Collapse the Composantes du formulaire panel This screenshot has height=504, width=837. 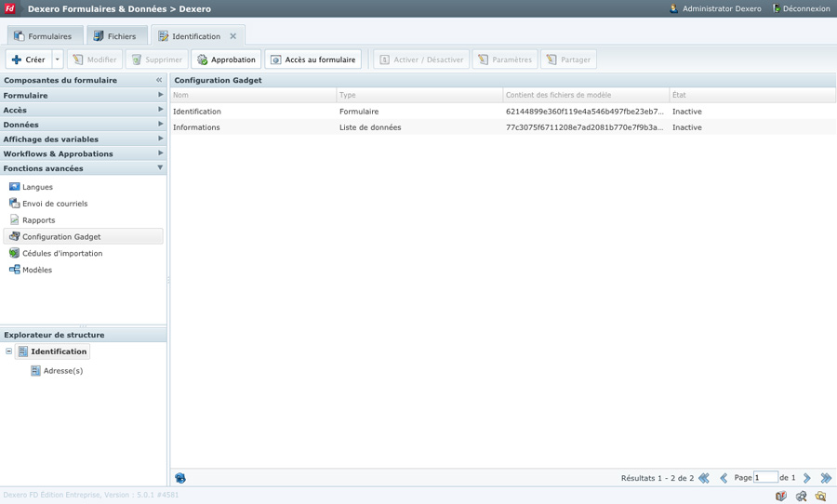click(159, 80)
